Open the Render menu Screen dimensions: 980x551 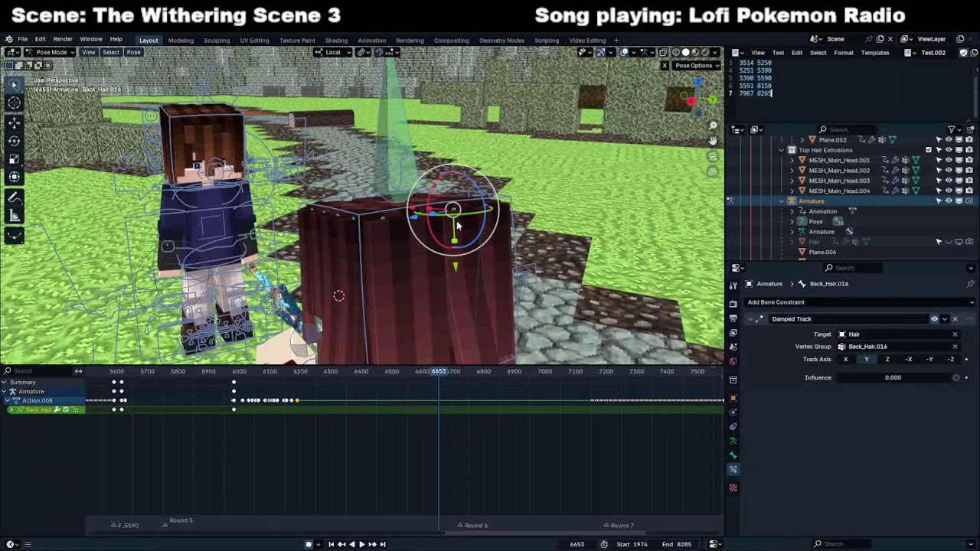pyautogui.click(x=63, y=39)
